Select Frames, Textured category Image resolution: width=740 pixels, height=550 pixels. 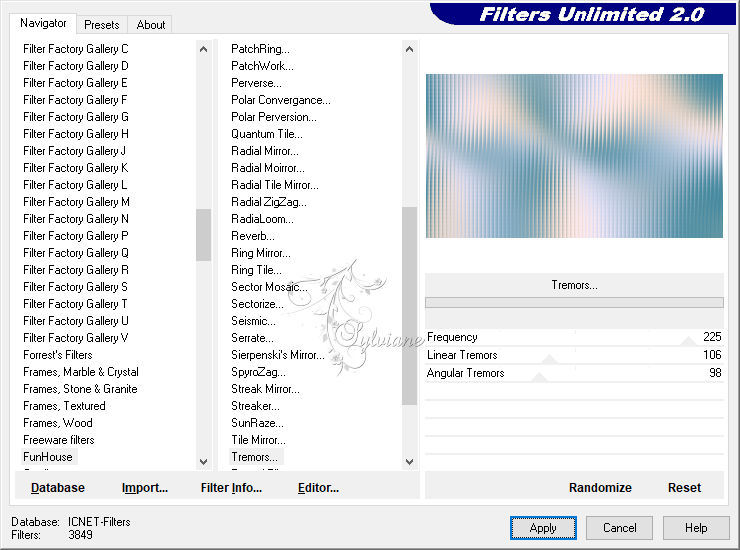pyautogui.click(x=64, y=406)
